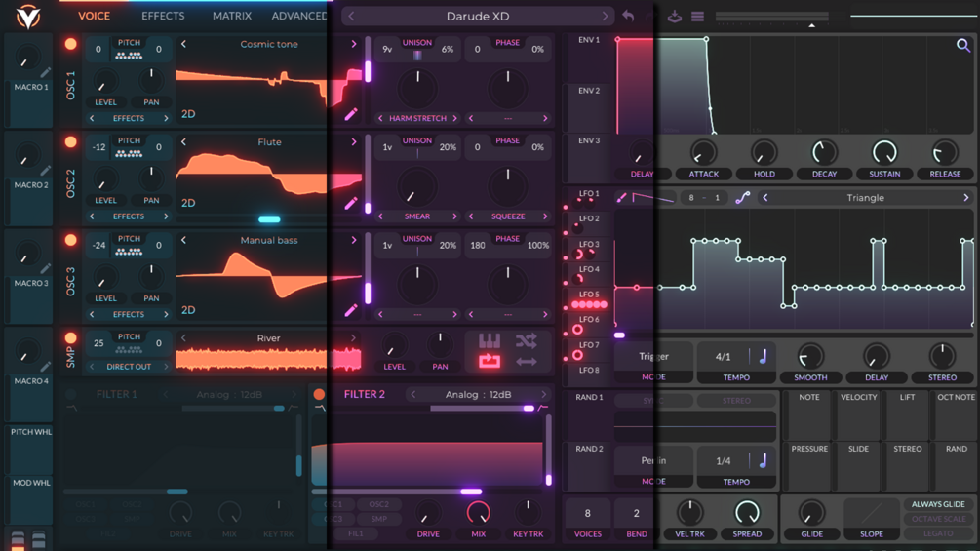
Task: Switch to the MATRIX tab
Action: point(232,16)
